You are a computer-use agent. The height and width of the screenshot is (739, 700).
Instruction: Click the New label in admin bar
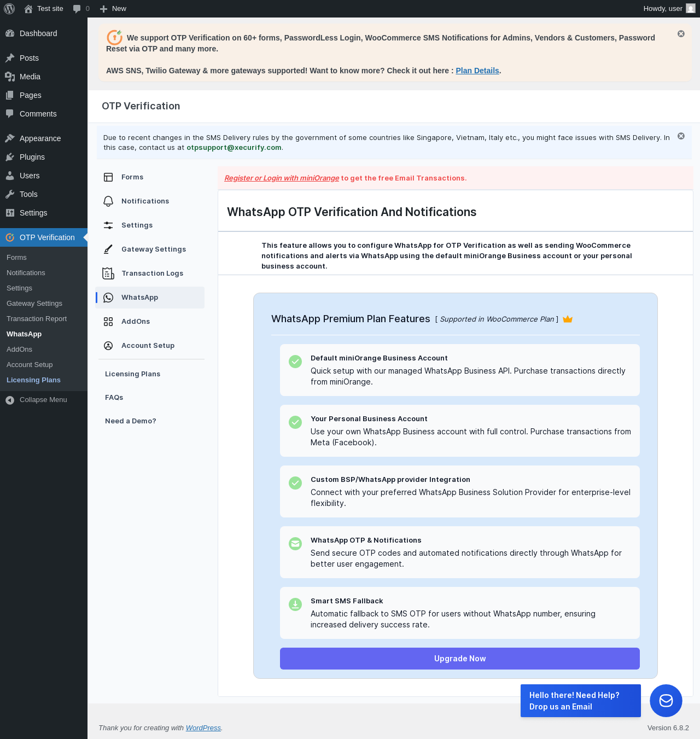point(119,9)
